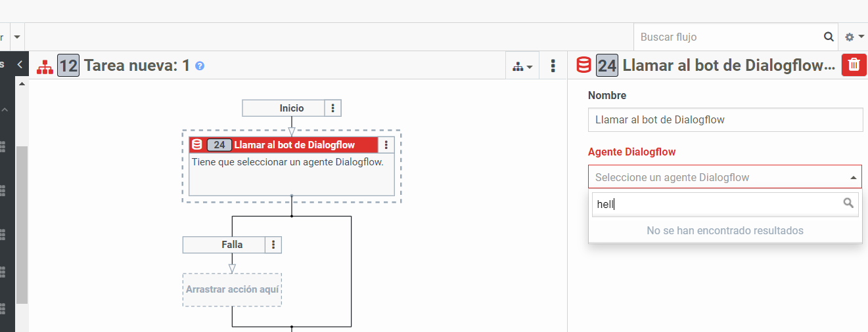Click the search magnifier in Buscar flujo
Viewport: 868px width, 332px height.
(829, 37)
